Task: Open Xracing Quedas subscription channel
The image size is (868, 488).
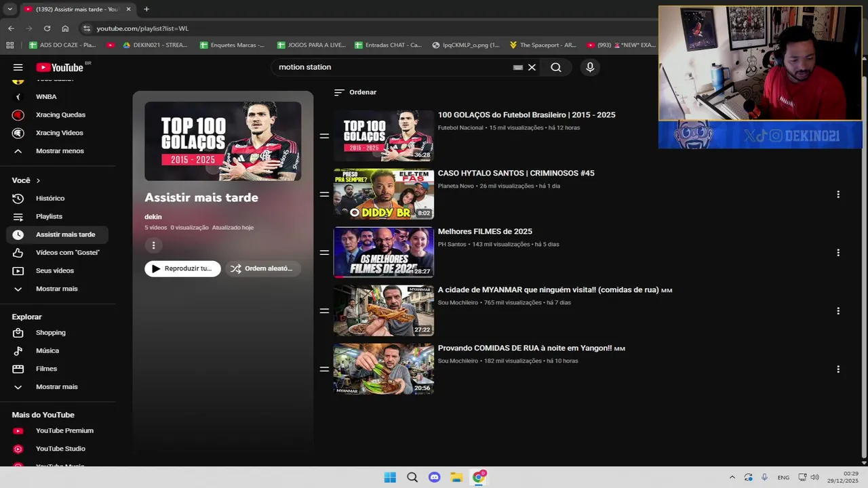Action: point(61,115)
